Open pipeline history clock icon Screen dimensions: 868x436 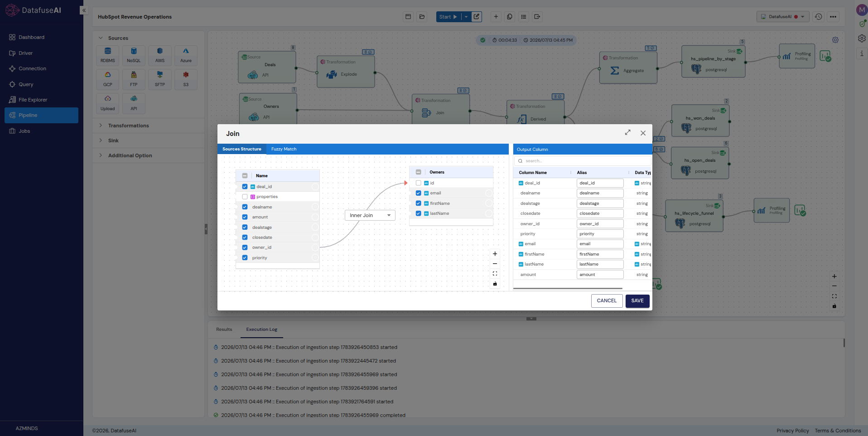pyautogui.click(x=818, y=17)
